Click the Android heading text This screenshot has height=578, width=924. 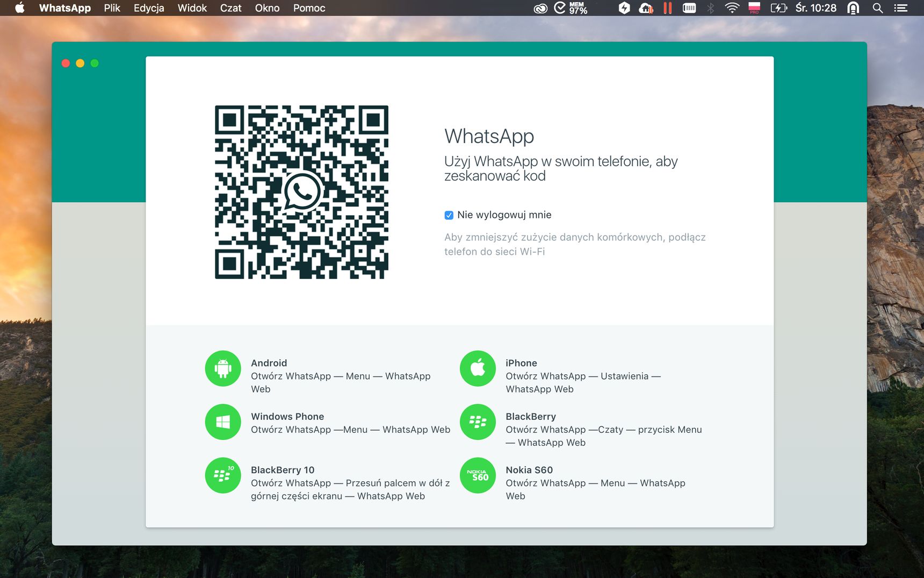point(269,363)
